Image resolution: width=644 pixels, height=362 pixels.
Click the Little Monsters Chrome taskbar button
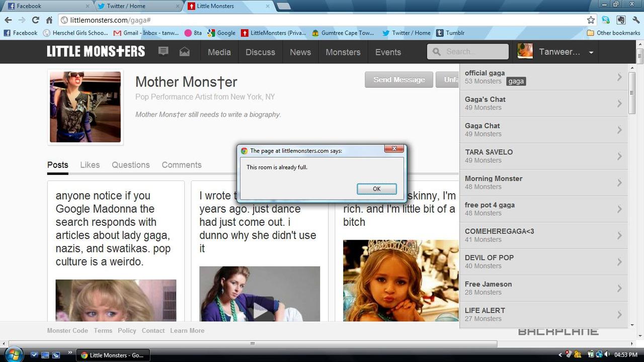tap(114, 355)
